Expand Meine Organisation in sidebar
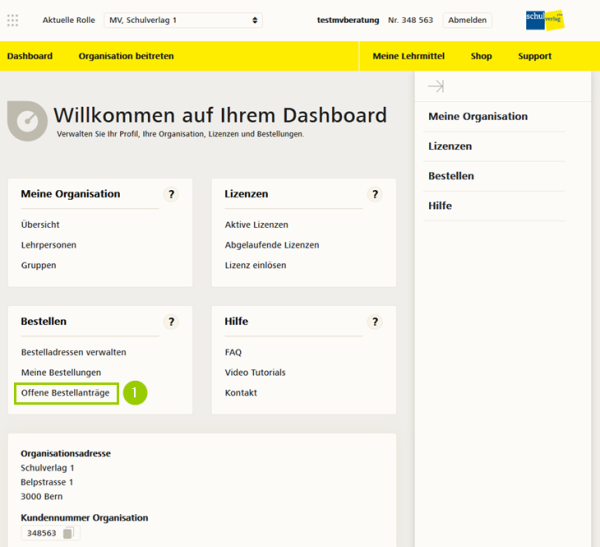The image size is (600, 547). [478, 116]
